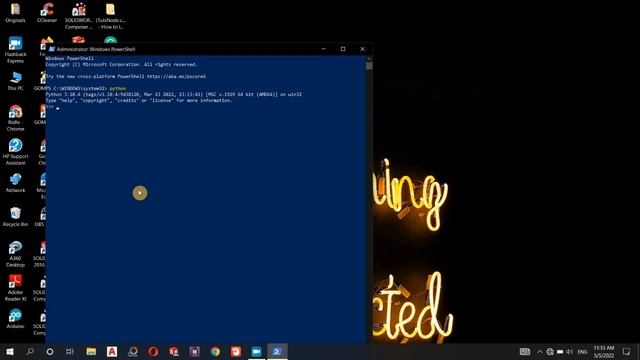This screenshot has height=360, width=640.
Task: Open the SOLIDWORKS taskbar icon
Action: 174,351
